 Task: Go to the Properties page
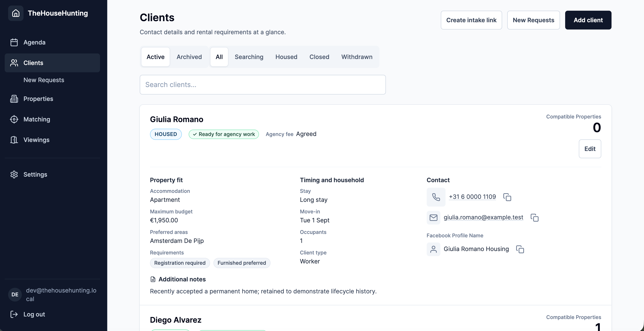click(52, 99)
